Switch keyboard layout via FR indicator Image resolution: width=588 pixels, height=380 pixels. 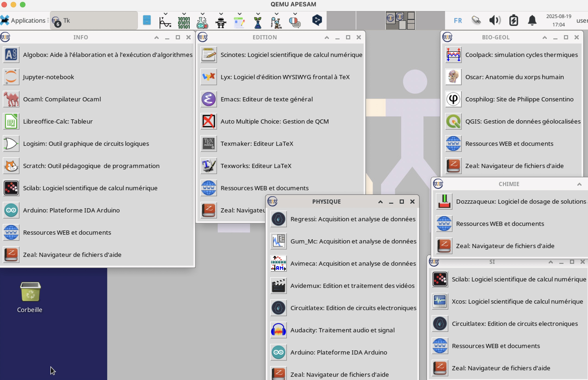click(458, 20)
